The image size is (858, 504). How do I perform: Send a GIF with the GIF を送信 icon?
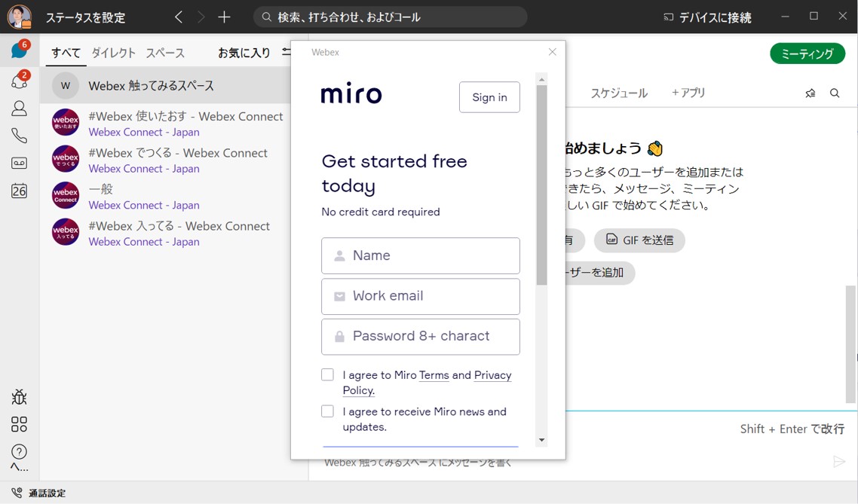pyautogui.click(x=639, y=240)
